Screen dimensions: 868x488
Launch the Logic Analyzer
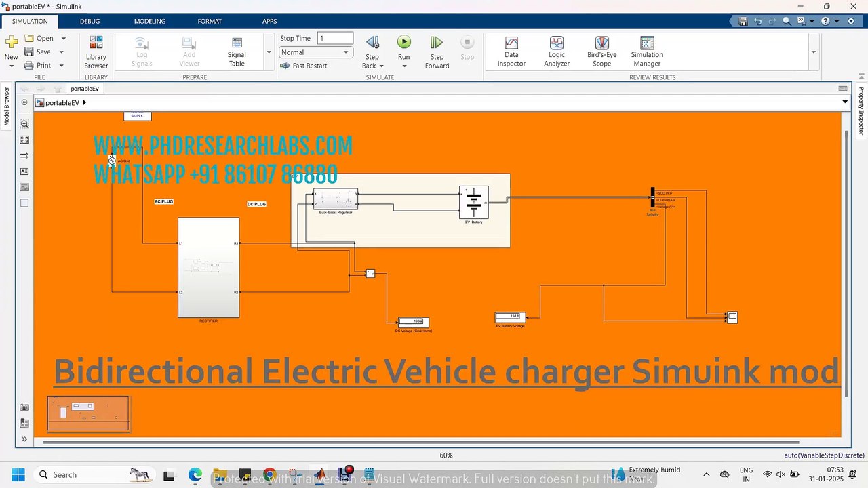(x=557, y=52)
